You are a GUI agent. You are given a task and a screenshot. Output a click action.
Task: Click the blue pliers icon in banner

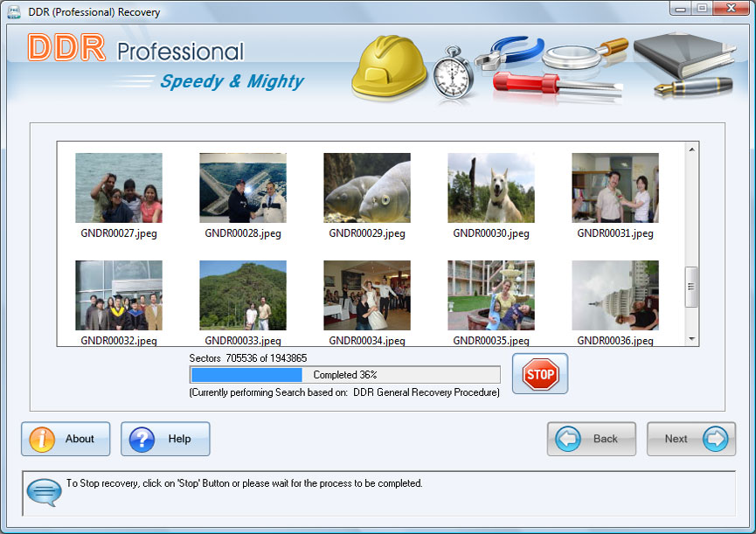510,52
